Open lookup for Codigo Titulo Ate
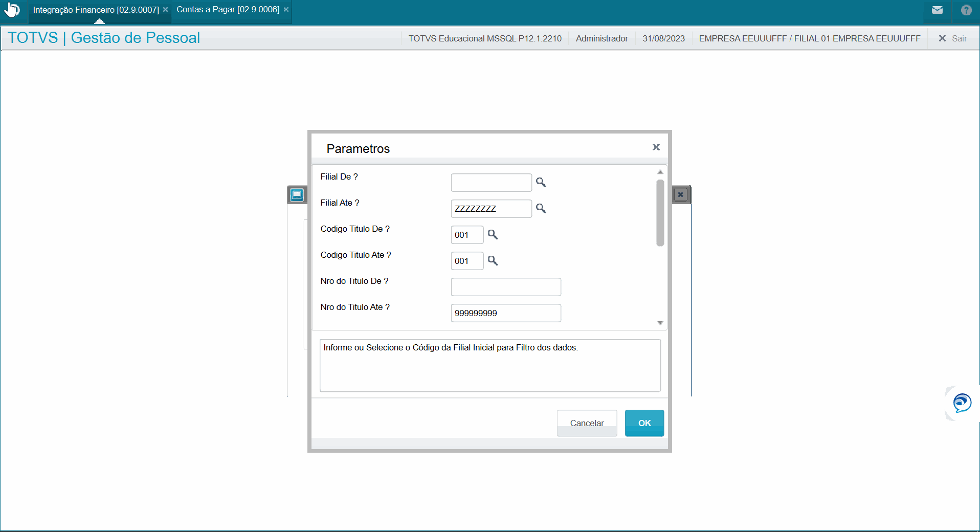Screen dimensions: 980x532 point(493,260)
